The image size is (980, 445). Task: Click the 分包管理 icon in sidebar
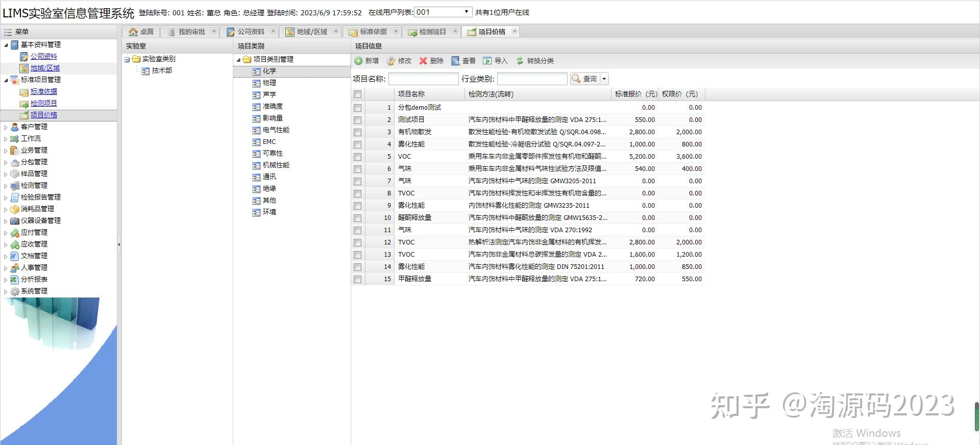15,162
